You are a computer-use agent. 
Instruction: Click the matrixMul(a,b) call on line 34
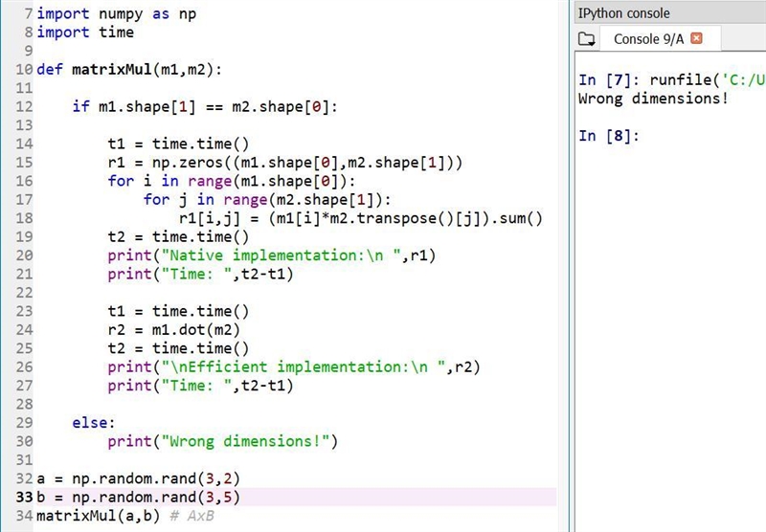pos(99,516)
